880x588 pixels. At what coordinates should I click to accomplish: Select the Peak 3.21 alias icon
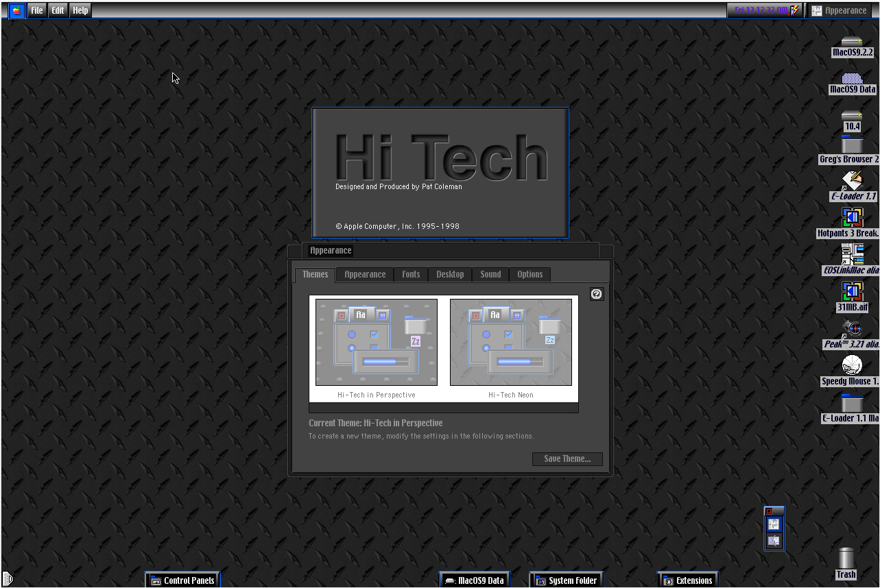(x=852, y=329)
